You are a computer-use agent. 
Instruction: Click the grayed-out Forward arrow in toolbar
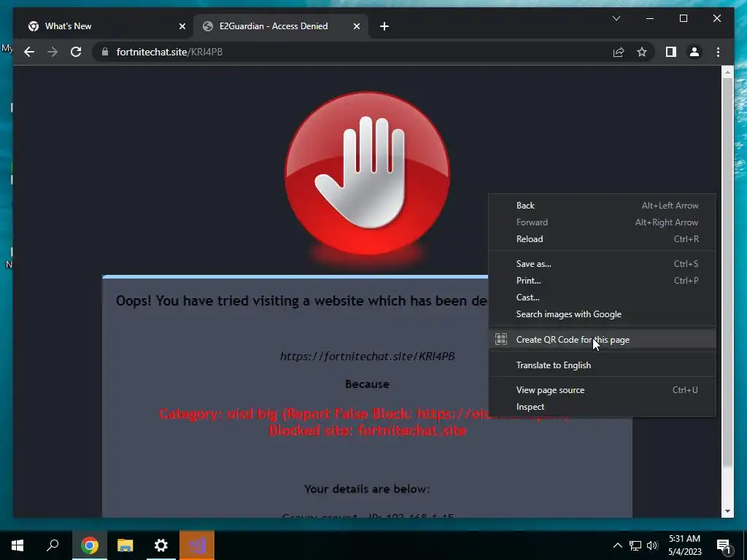(x=53, y=52)
